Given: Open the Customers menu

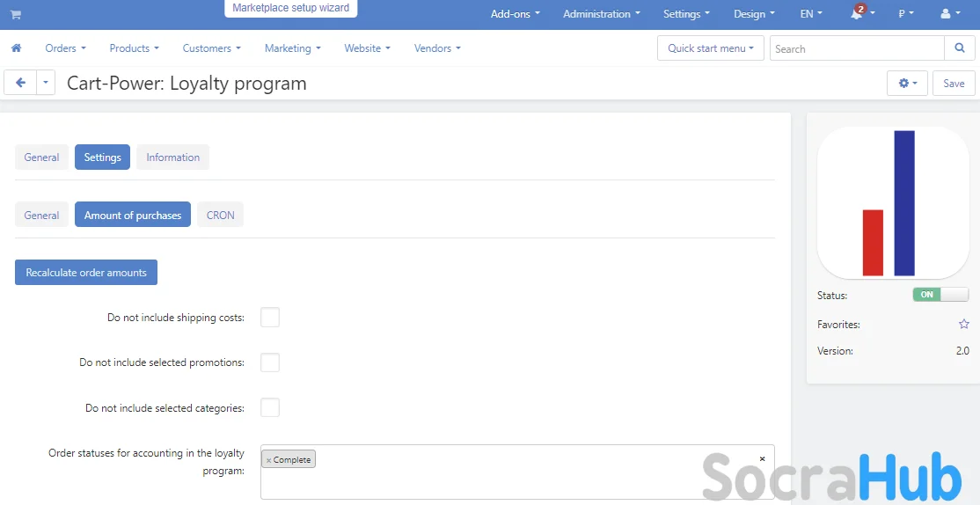Looking at the screenshot, I should coord(211,48).
